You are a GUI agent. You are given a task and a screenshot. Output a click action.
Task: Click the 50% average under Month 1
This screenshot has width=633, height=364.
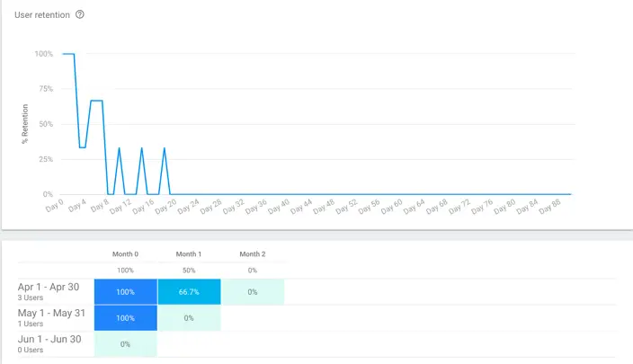tap(189, 271)
